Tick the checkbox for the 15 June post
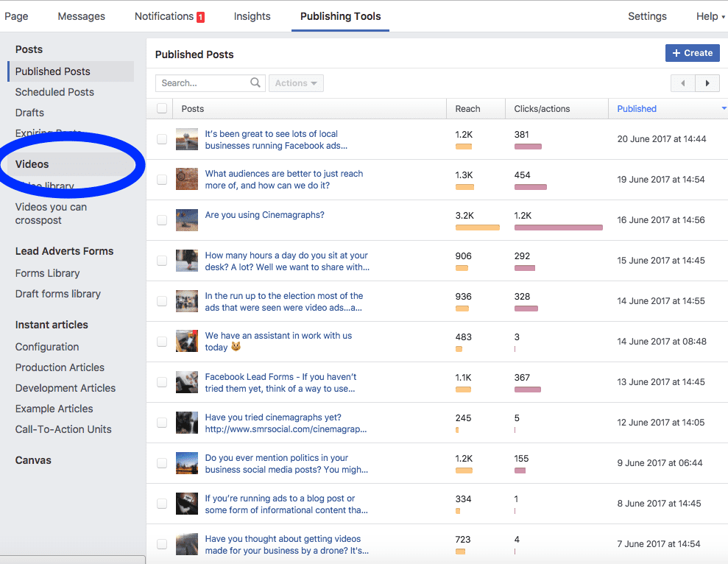 (161, 260)
